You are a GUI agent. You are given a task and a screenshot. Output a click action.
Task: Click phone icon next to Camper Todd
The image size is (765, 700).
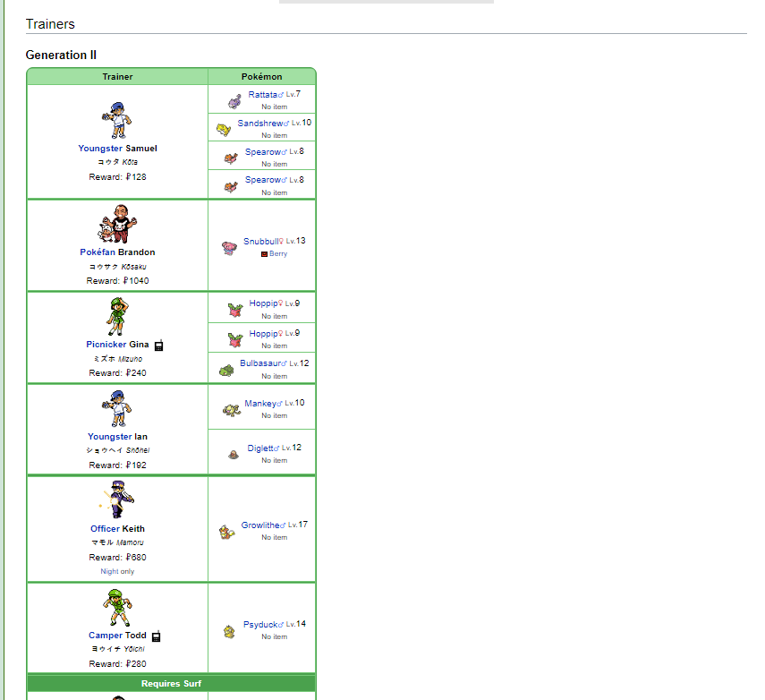(156, 636)
